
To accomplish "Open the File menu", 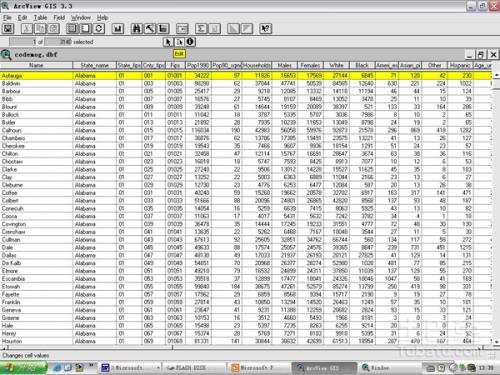I will pos(7,18).
